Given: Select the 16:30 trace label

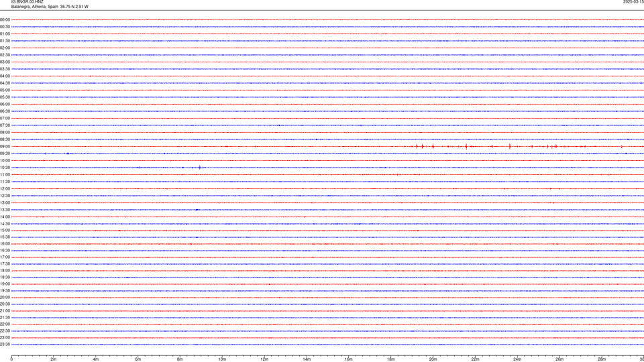Looking at the screenshot, I should click(5, 250).
